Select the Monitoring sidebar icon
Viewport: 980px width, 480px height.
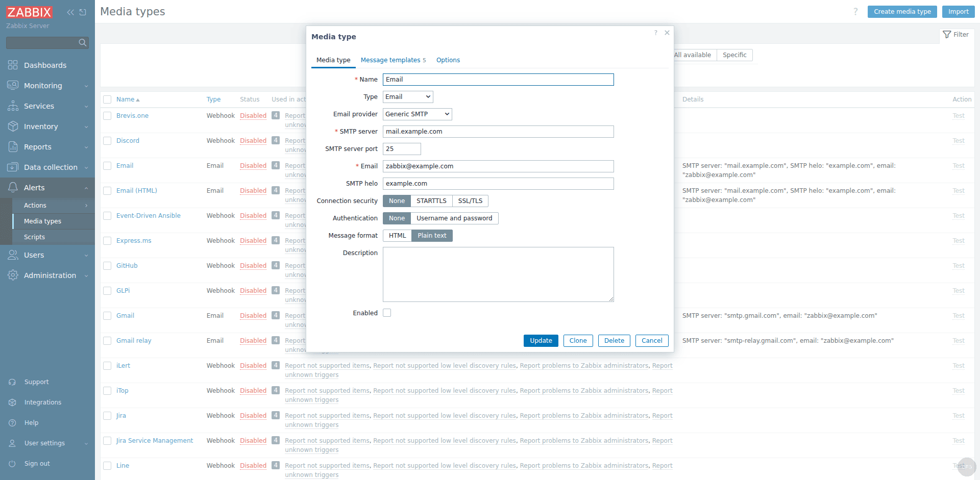(13, 86)
